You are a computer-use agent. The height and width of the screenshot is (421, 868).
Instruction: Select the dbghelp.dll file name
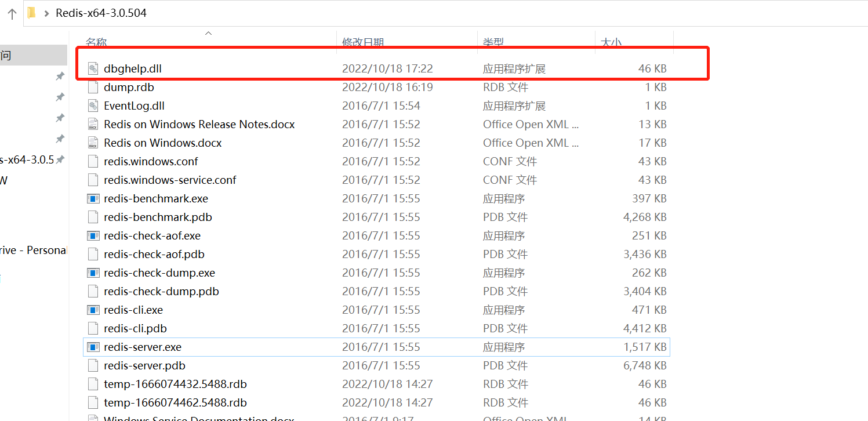133,68
